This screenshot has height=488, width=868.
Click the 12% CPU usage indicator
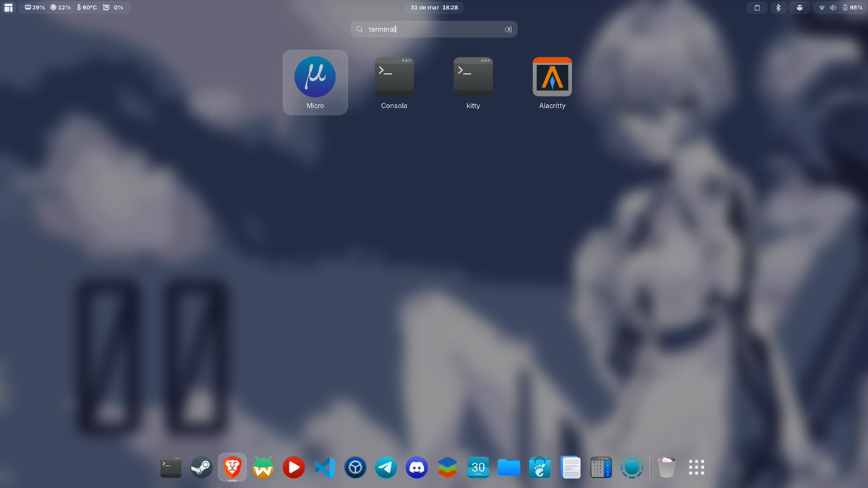click(61, 7)
